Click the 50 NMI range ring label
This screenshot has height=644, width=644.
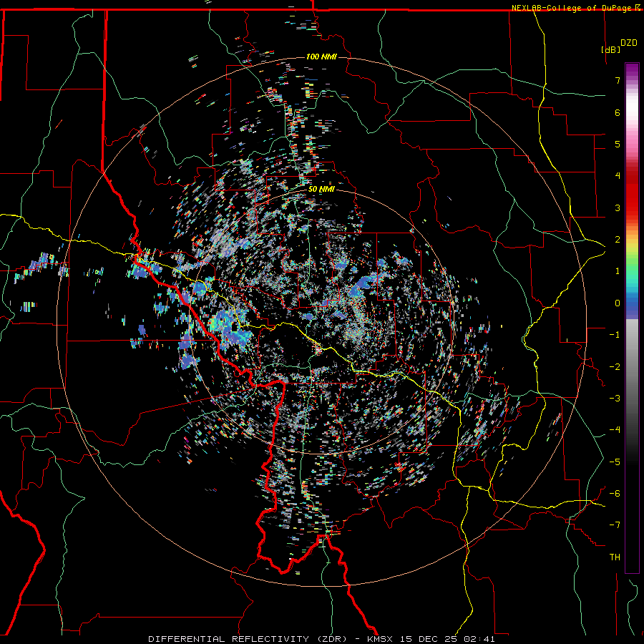(321, 190)
